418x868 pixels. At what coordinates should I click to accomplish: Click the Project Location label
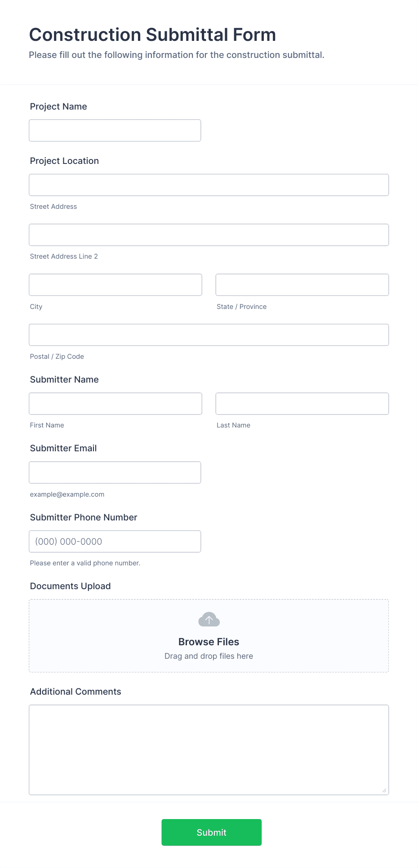[64, 161]
